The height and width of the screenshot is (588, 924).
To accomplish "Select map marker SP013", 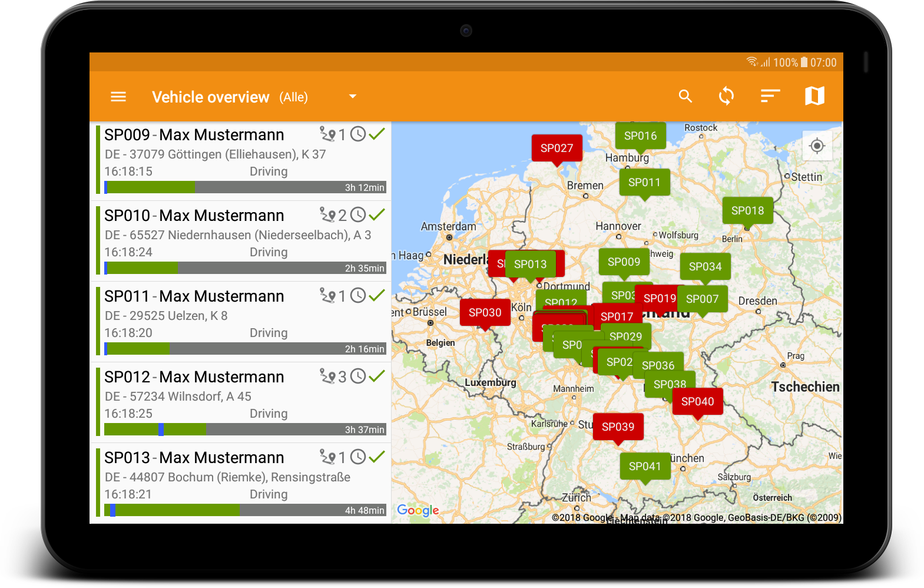I will pyautogui.click(x=530, y=265).
